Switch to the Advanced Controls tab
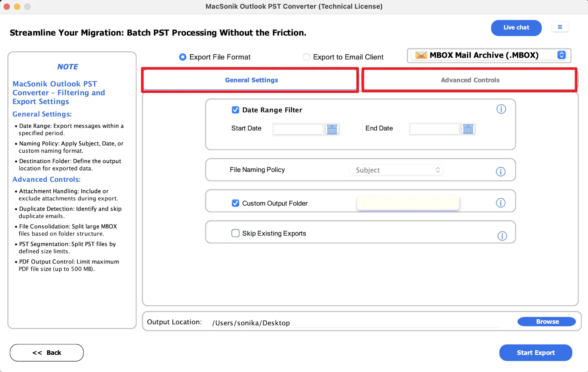Image resolution: width=588 pixels, height=372 pixels. [x=470, y=80]
